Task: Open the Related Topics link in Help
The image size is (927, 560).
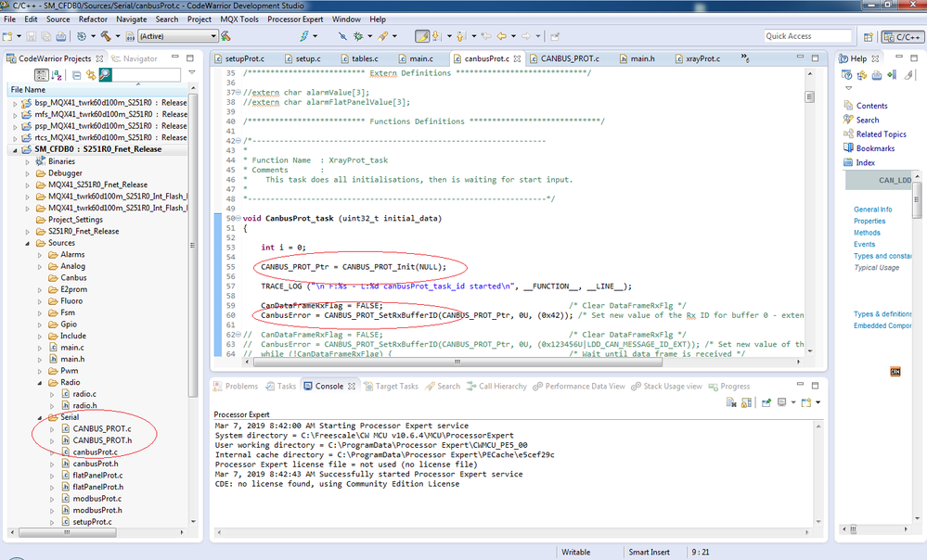Action: tap(881, 134)
